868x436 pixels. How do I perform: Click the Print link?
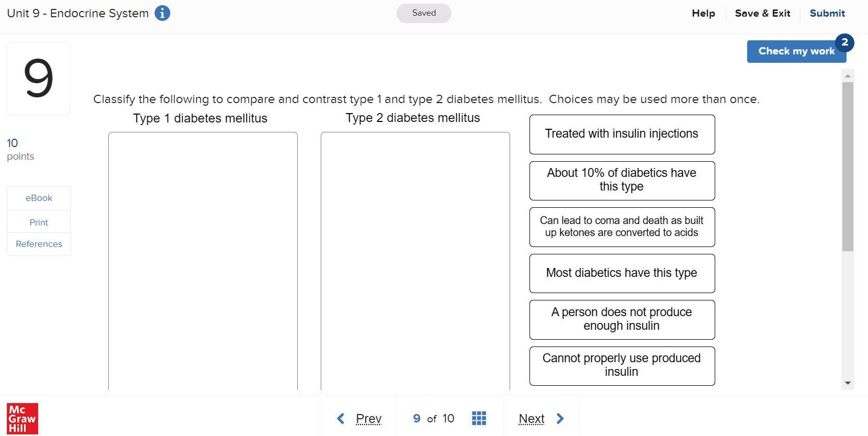tap(39, 222)
